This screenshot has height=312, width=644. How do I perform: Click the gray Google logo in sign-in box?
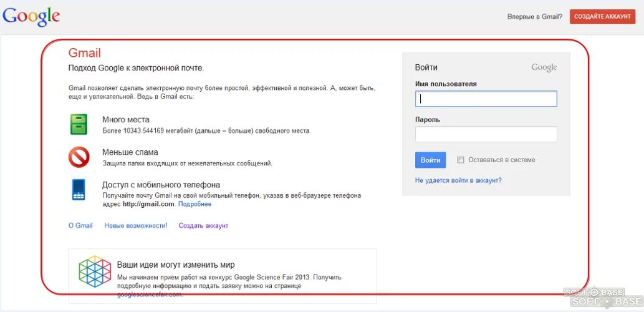[544, 67]
